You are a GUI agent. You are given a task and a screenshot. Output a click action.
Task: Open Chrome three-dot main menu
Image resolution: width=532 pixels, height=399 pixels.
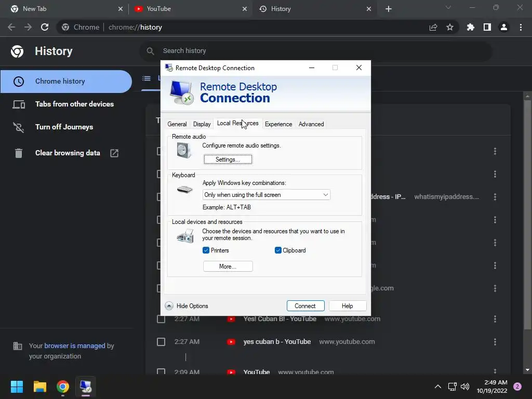(521, 27)
